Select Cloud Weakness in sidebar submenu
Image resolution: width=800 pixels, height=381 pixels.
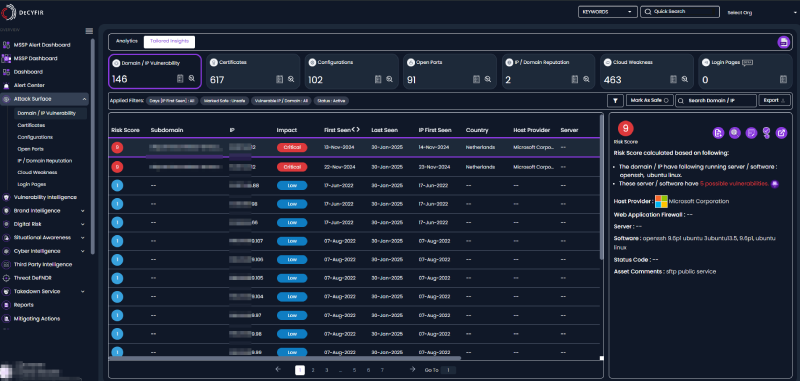37,172
